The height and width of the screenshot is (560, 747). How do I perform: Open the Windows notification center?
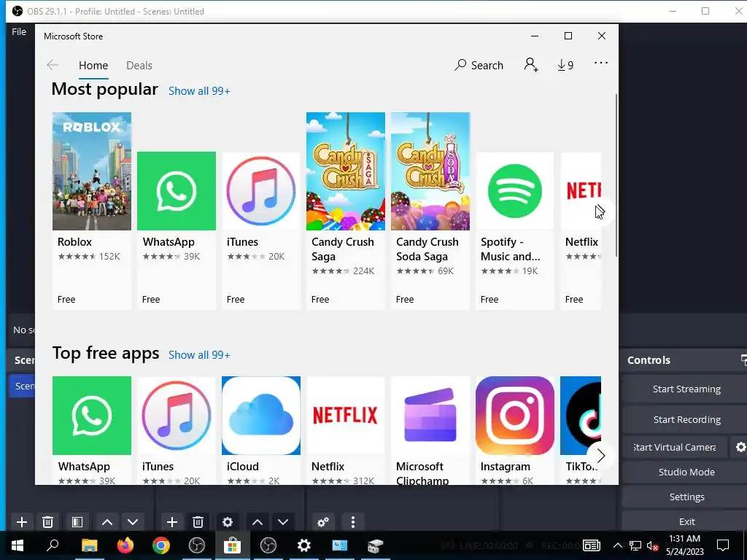[723, 545]
